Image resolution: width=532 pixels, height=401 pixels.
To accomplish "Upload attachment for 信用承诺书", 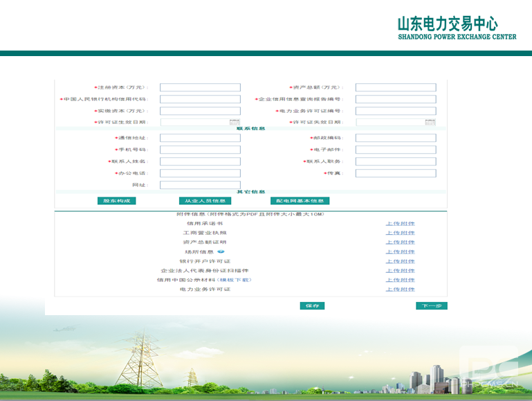I will 401,224.
